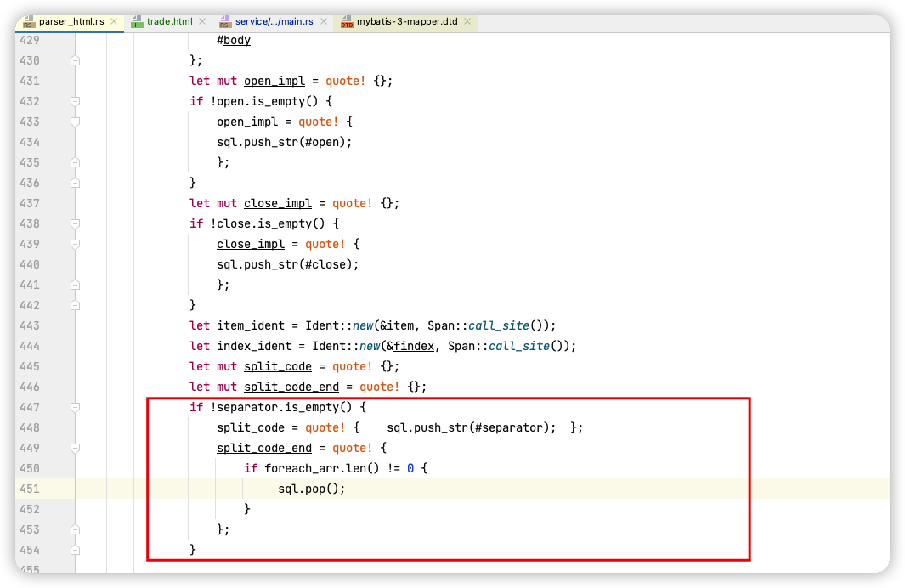905x588 pixels.
Task: Expand the fold marker at line 453
Action: pos(75,529)
